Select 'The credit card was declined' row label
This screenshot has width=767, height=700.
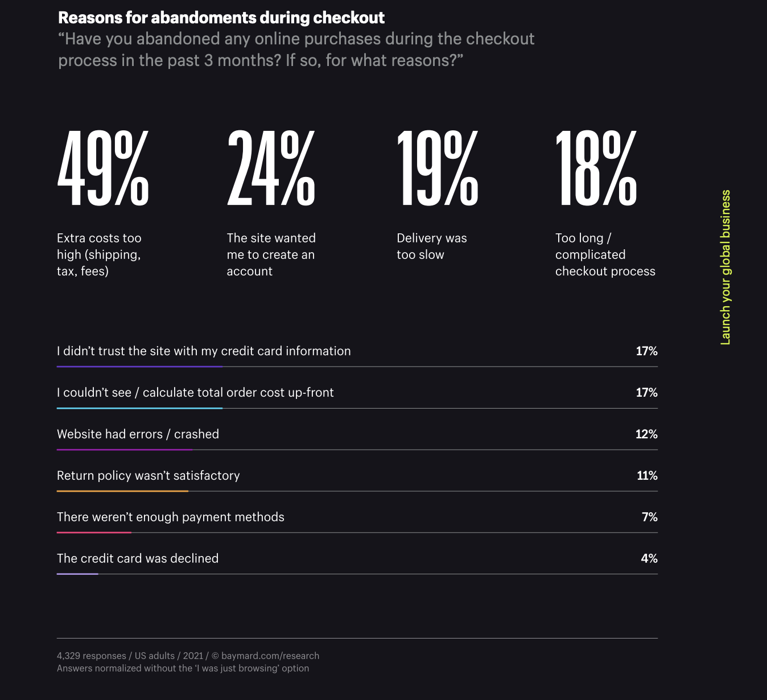(138, 558)
